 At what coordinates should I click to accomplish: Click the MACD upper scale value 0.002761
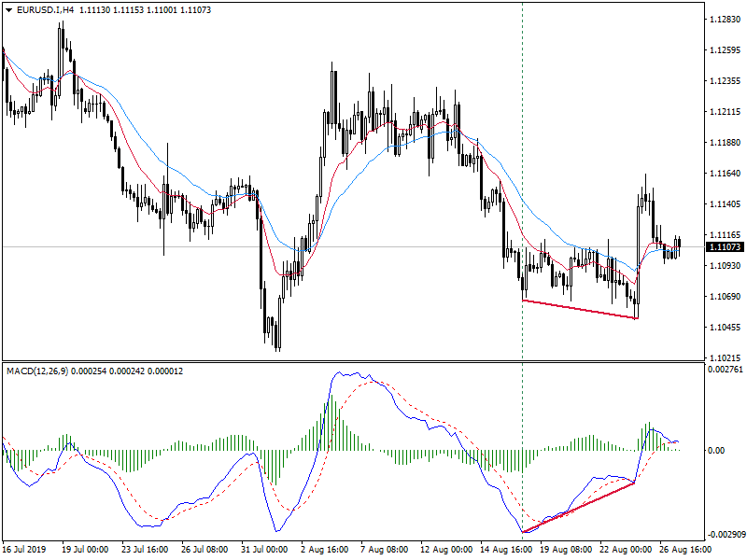pos(726,369)
